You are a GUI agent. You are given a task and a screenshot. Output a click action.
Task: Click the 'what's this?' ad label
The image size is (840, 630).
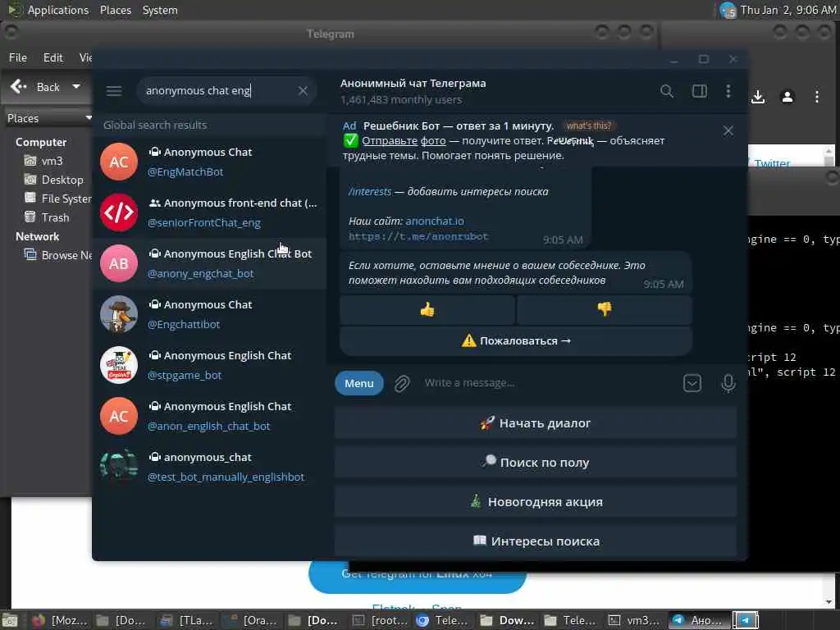click(x=588, y=126)
